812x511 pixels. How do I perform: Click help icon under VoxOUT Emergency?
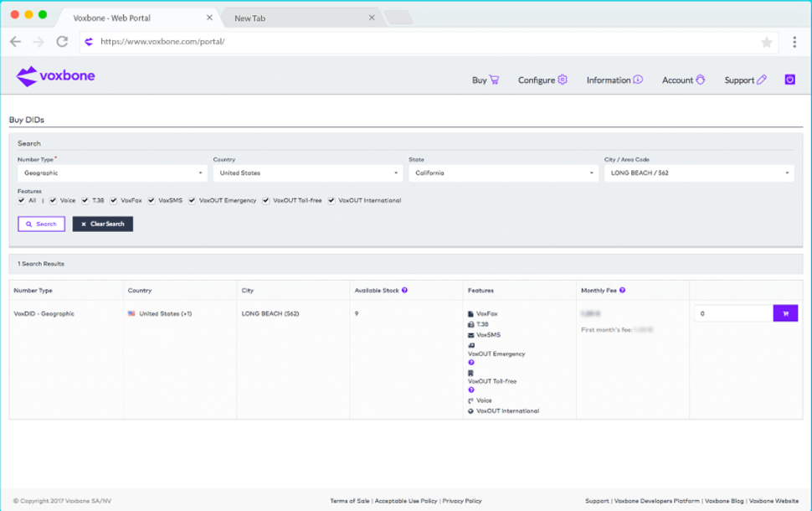[471, 363]
